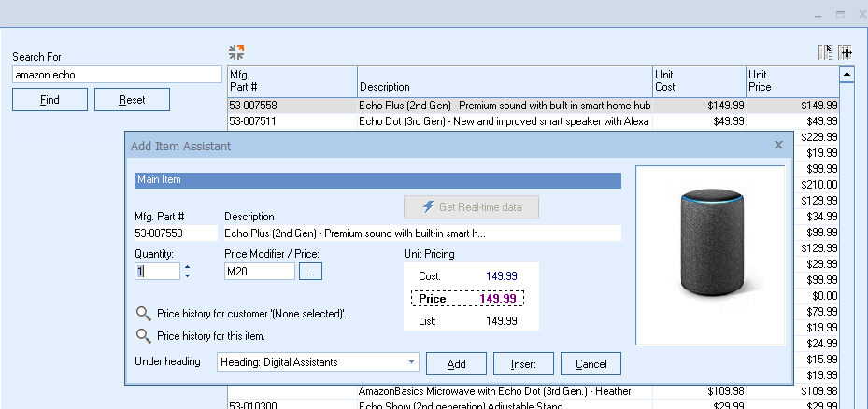
Task: Click the ellipsis button beside Price Modifier
Action: (311, 272)
